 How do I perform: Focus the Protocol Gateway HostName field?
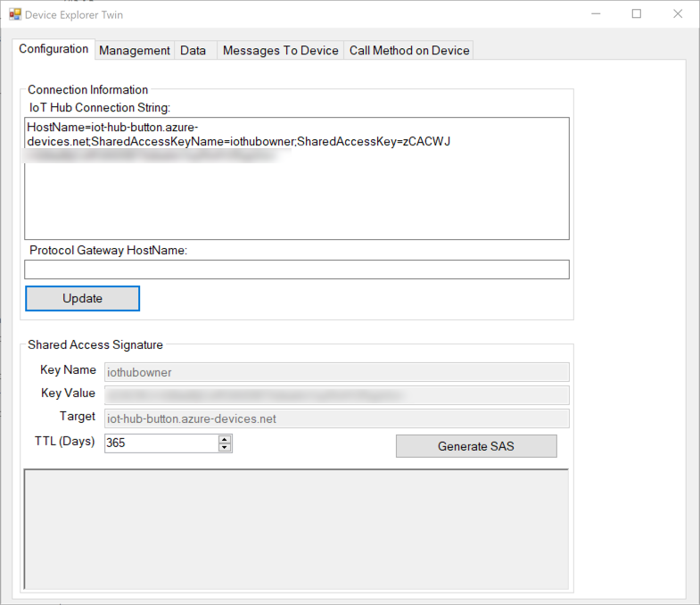pyautogui.click(x=296, y=269)
